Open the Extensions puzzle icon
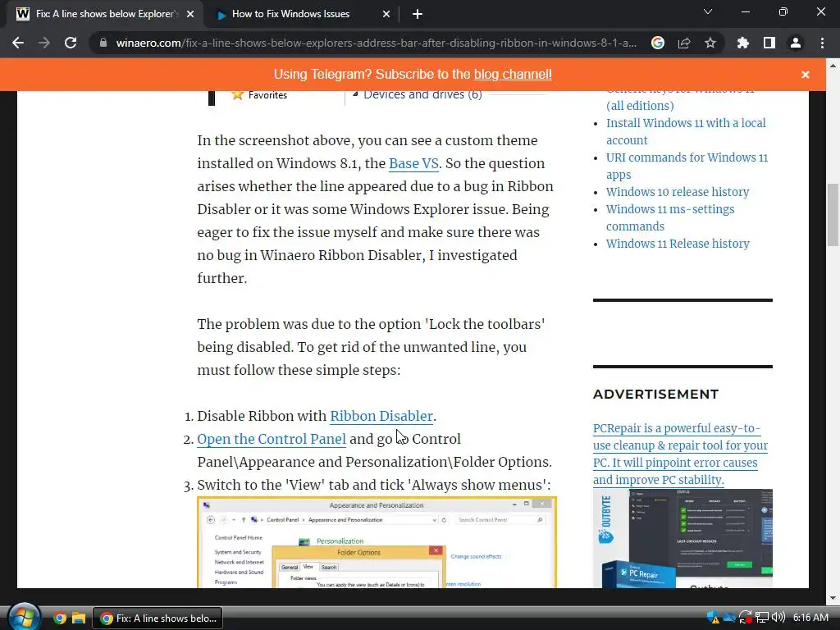This screenshot has width=840, height=630. pyautogui.click(x=743, y=43)
